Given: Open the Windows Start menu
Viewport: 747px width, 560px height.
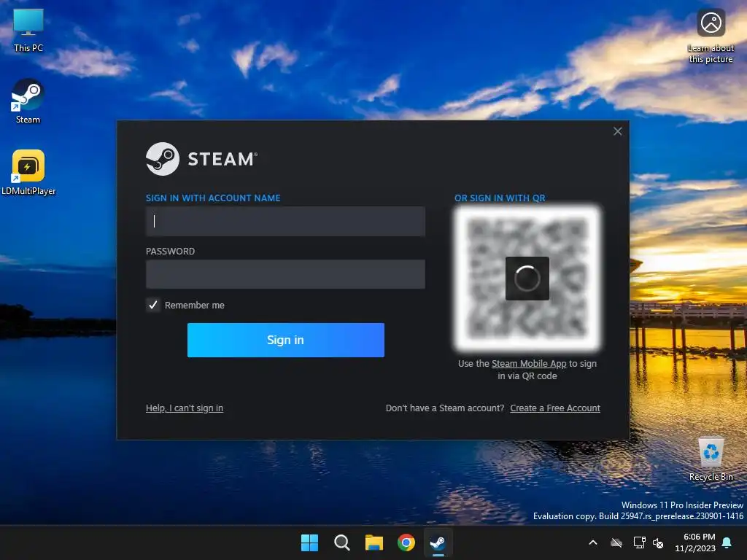Looking at the screenshot, I should click(309, 542).
